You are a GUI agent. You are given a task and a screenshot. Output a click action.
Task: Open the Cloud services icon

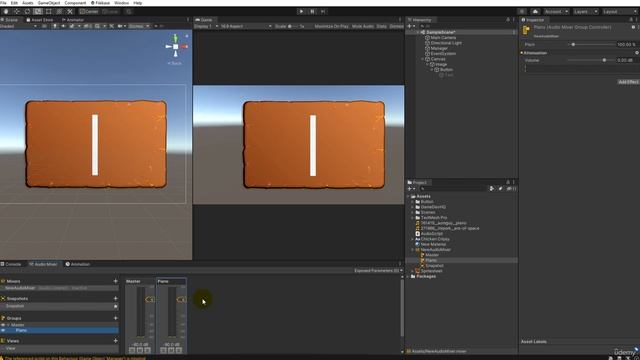535,11
